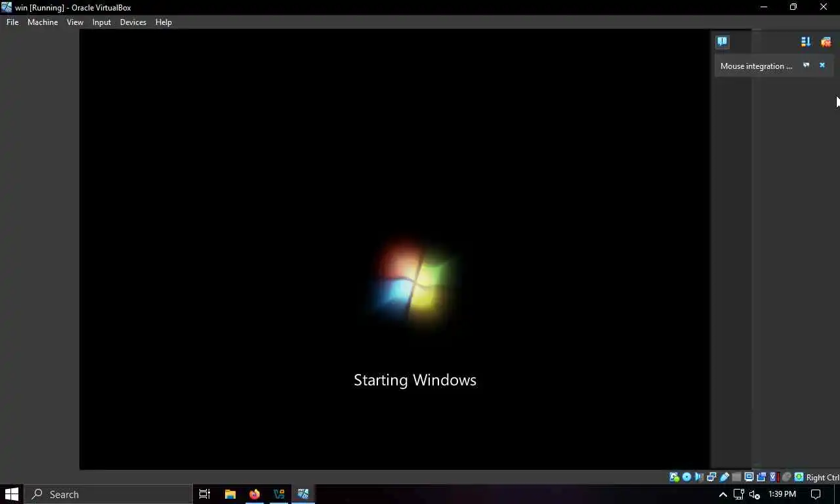Image resolution: width=840 pixels, height=504 pixels.
Task: Open Firefox from the taskbar
Action: pyautogui.click(x=255, y=494)
